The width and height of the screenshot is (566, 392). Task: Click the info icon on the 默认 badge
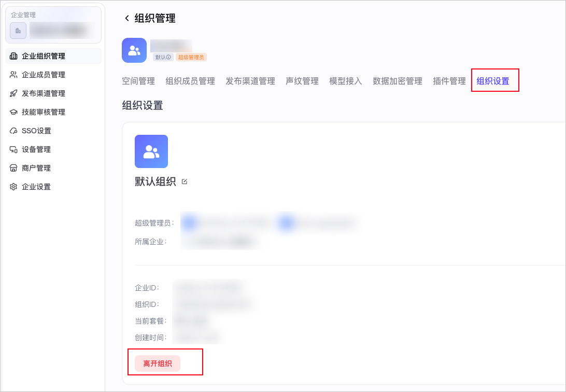[168, 57]
